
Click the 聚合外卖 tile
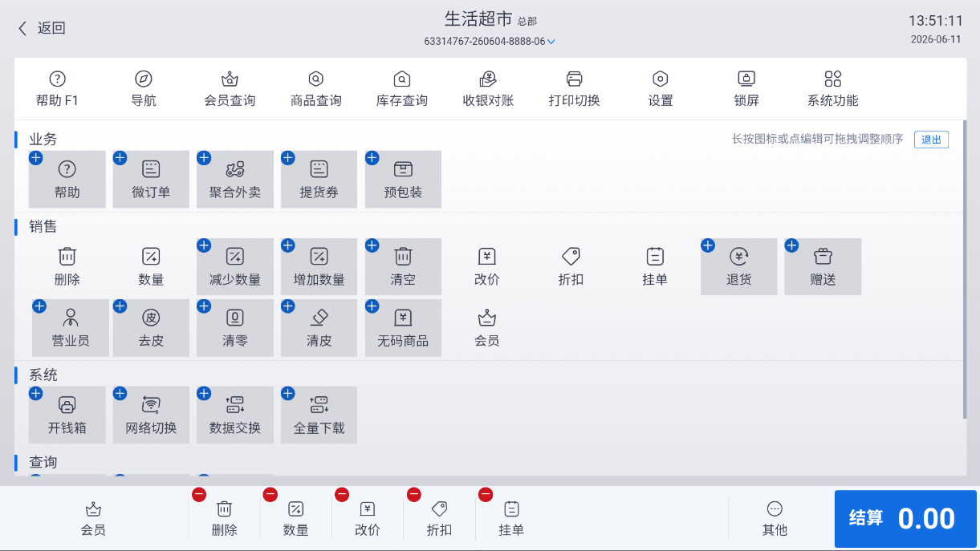click(235, 180)
